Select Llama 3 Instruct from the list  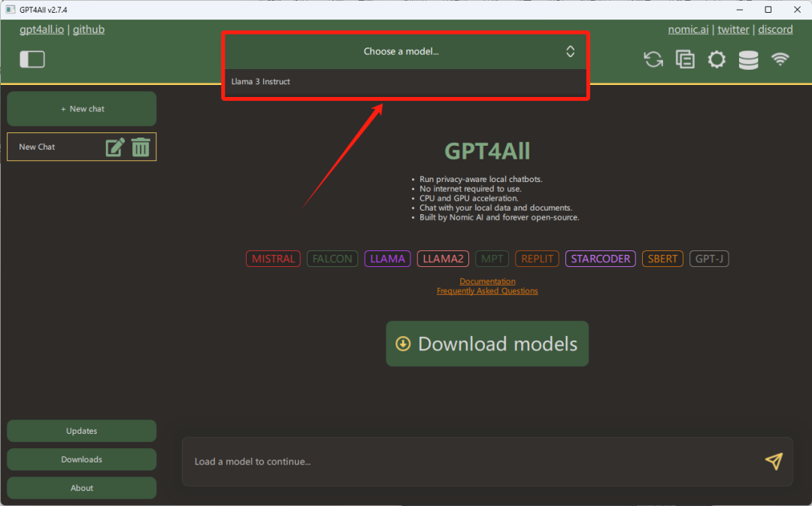[x=405, y=82]
